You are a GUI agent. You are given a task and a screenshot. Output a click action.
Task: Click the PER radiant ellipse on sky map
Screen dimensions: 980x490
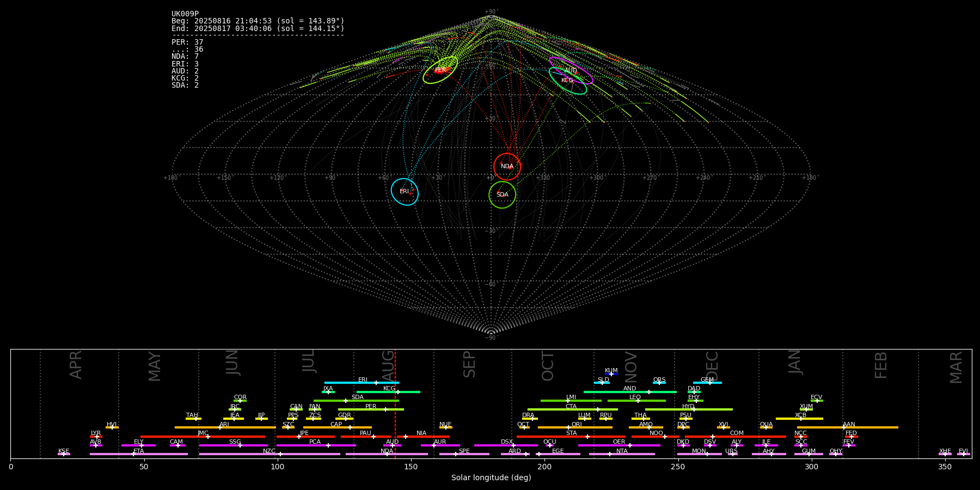(x=440, y=70)
